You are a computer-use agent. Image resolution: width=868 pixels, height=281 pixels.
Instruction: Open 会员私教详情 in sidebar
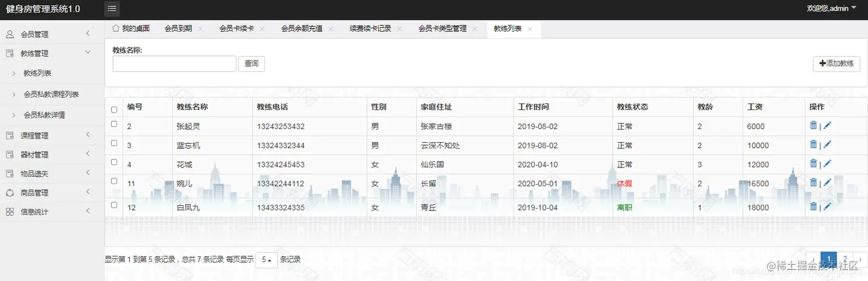coord(44,115)
